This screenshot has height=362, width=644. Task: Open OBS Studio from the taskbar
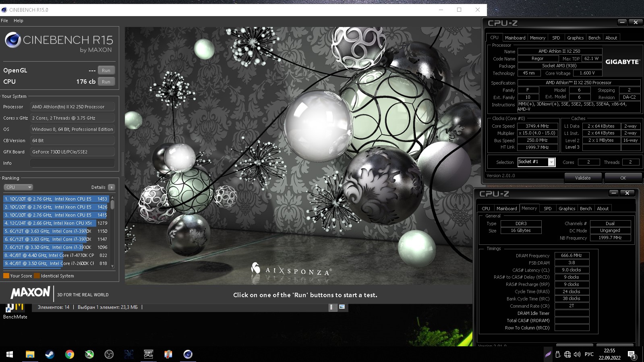coord(109,354)
